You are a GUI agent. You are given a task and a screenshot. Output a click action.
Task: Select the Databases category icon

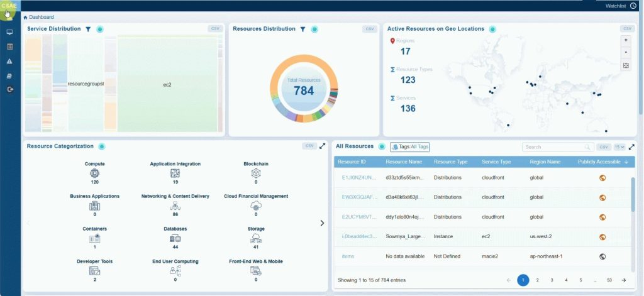click(175, 238)
